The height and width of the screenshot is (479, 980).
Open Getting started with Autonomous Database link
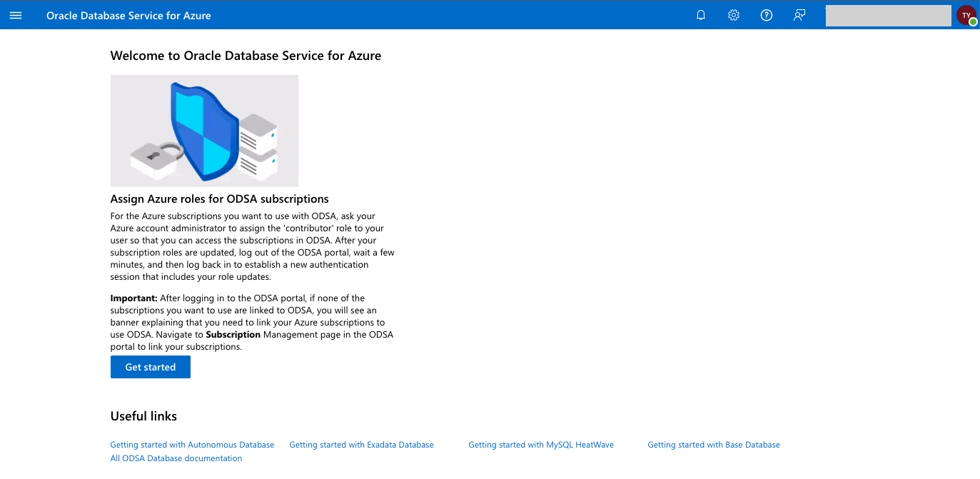coord(192,445)
